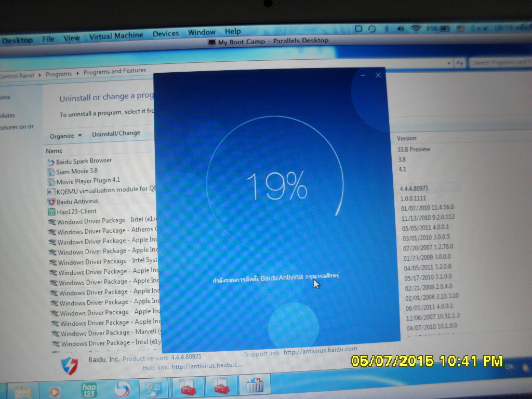The height and width of the screenshot is (399, 532).
Task: Switch to the Control Panel taskbar button
Action: point(153,388)
